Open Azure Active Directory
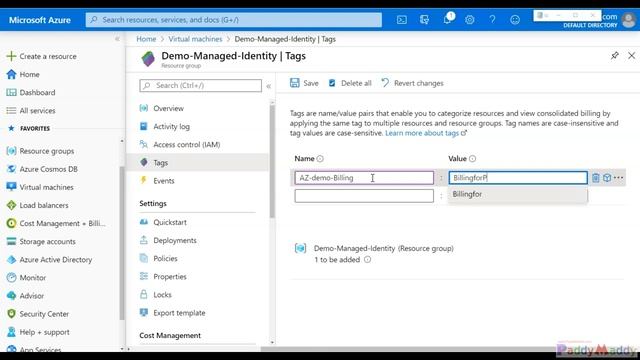The image size is (640, 360). pos(49,260)
